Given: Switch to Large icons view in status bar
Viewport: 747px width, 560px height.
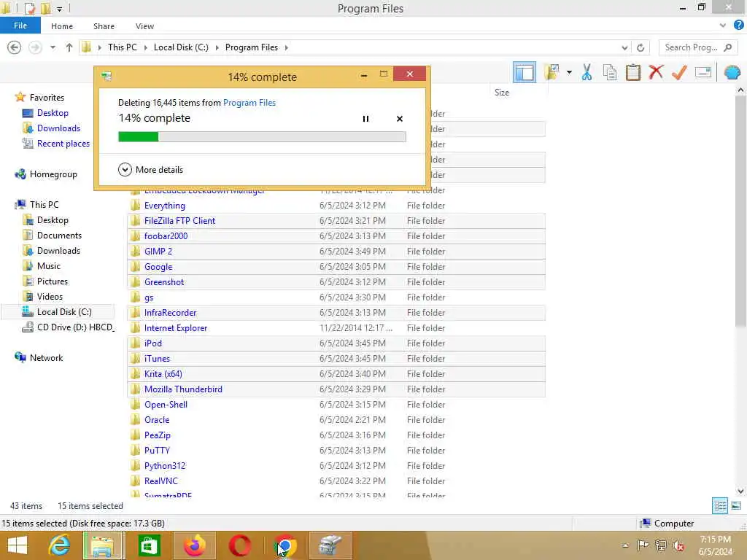Looking at the screenshot, I should pyautogui.click(x=736, y=506).
